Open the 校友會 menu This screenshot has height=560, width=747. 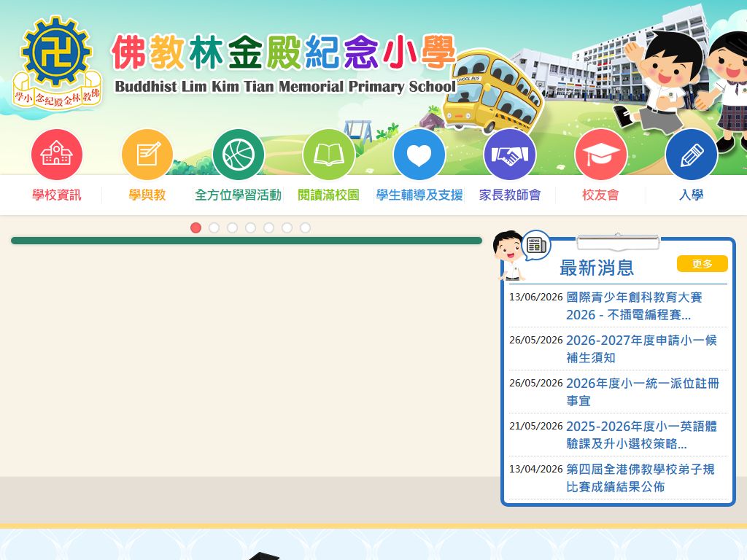pyautogui.click(x=600, y=195)
